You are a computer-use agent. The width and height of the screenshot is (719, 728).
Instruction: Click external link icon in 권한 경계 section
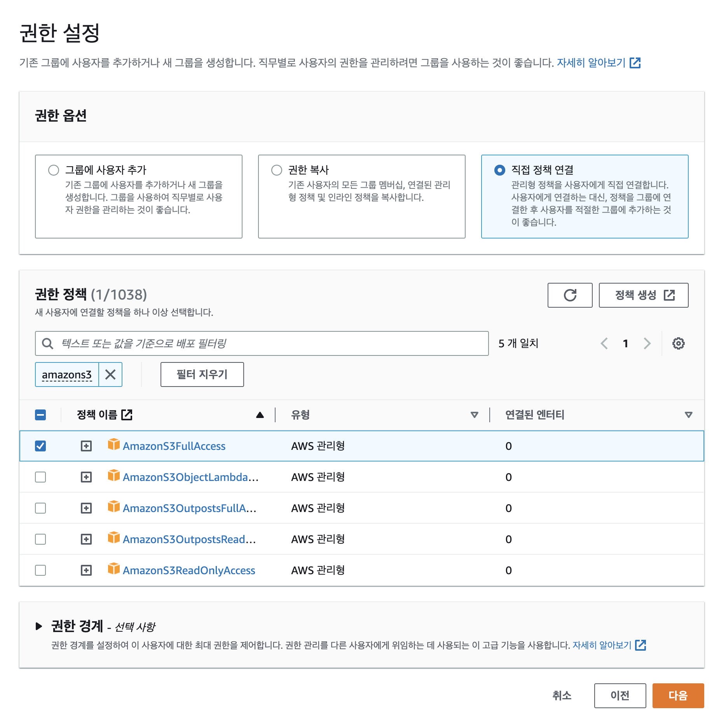point(640,645)
